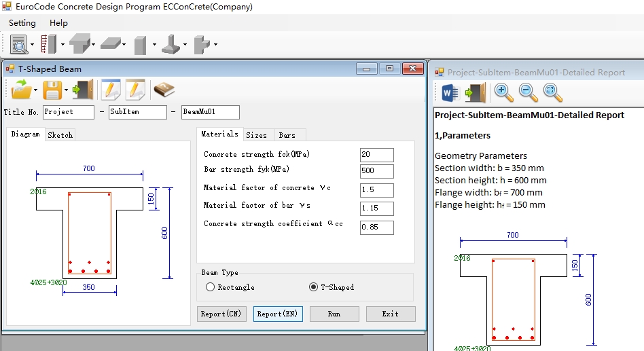Expand the open folder dropdown arrow
644x351 pixels.
(36, 90)
